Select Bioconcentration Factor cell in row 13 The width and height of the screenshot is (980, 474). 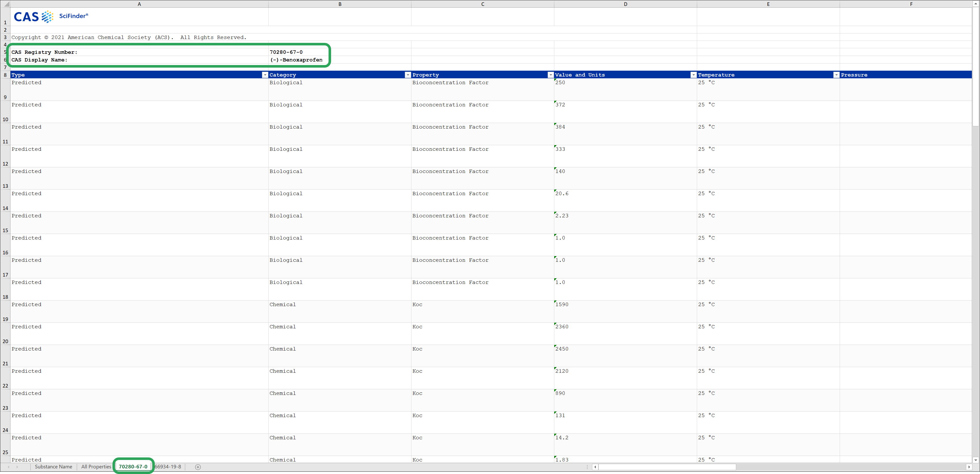tap(482, 178)
